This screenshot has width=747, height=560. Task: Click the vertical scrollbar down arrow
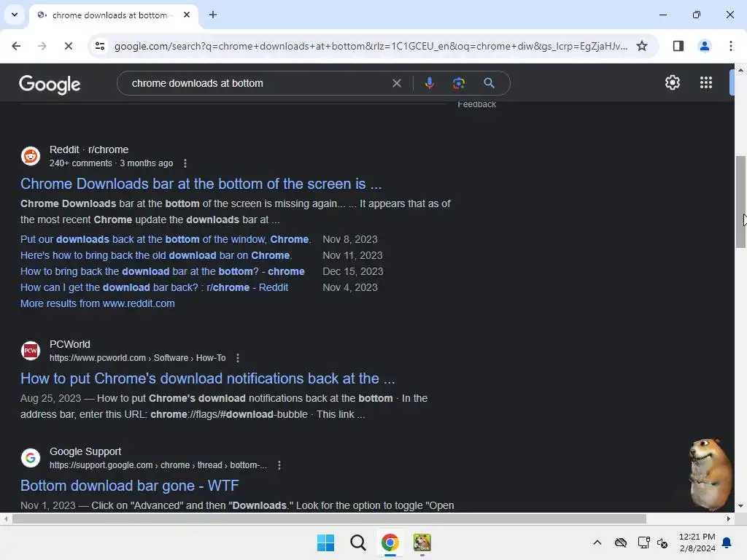pyautogui.click(x=740, y=506)
